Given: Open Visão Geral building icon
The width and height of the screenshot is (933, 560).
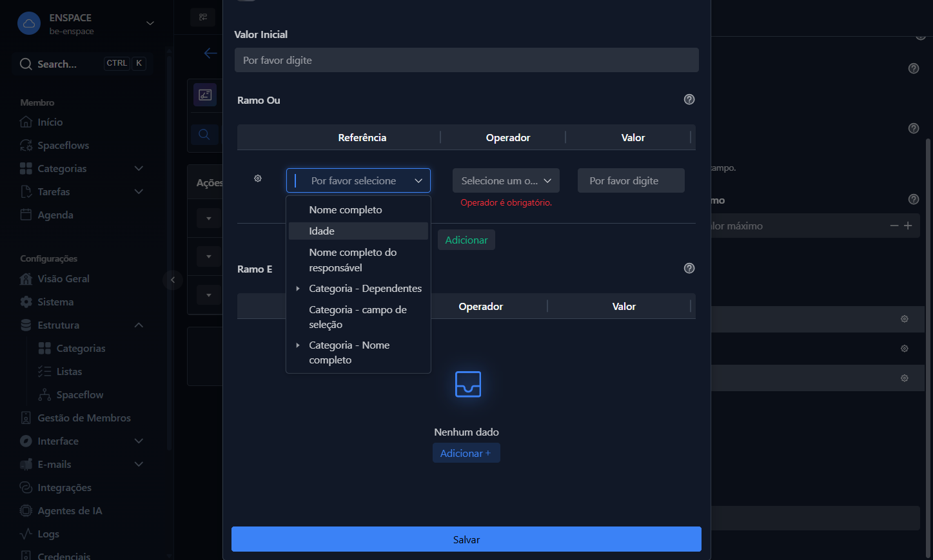Looking at the screenshot, I should (26, 278).
